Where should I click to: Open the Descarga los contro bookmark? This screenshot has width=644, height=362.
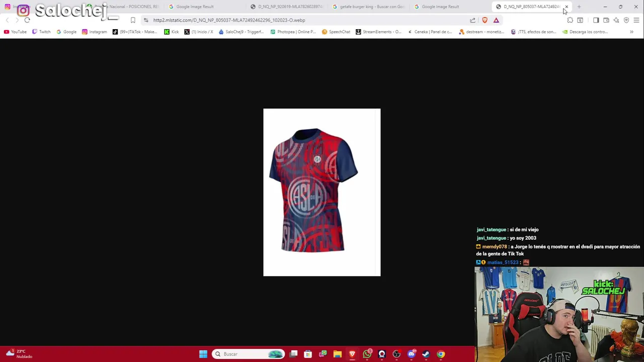(x=585, y=32)
